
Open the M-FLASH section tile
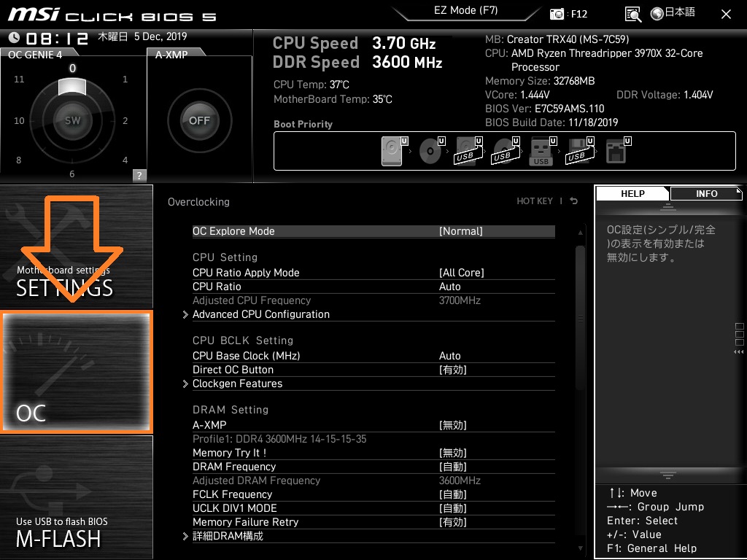point(76,497)
